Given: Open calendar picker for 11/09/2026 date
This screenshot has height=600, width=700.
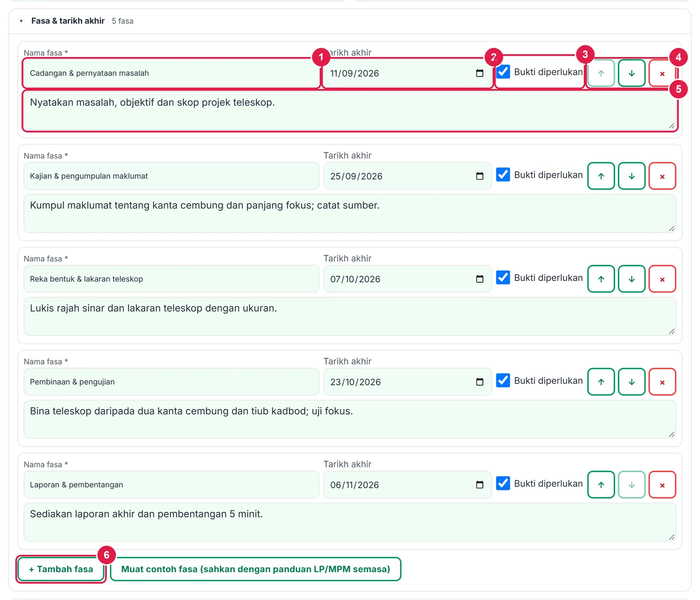Looking at the screenshot, I should coord(479,73).
